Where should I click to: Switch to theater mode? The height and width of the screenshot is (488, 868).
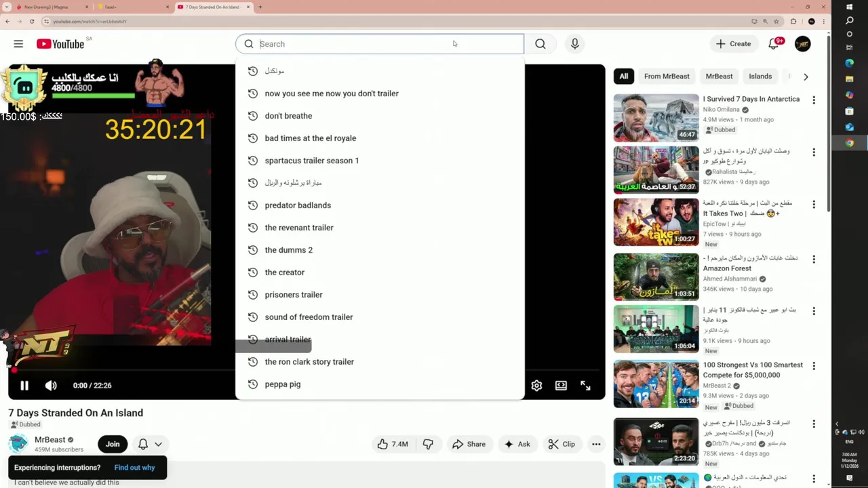pyautogui.click(x=561, y=386)
